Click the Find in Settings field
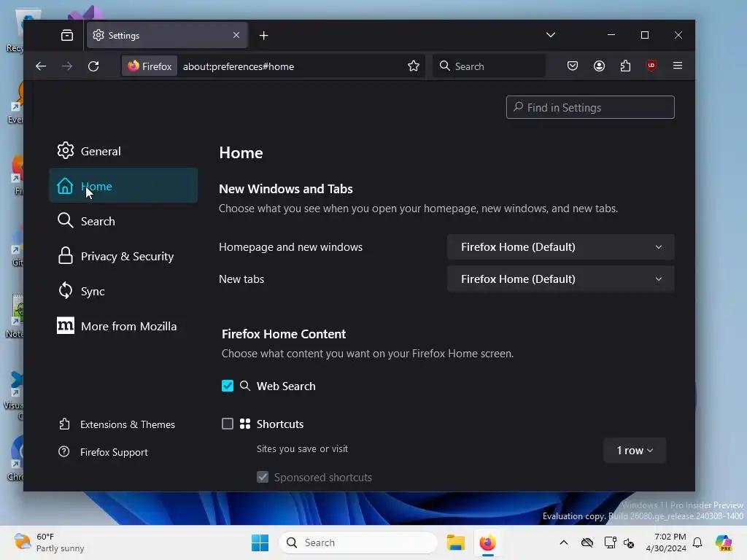Viewport: 747px width, 560px height. [590, 107]
